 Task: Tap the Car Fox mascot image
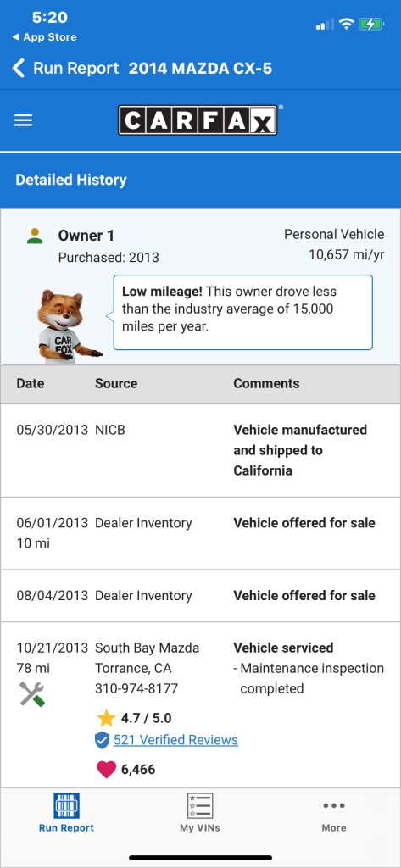(66, 326)
